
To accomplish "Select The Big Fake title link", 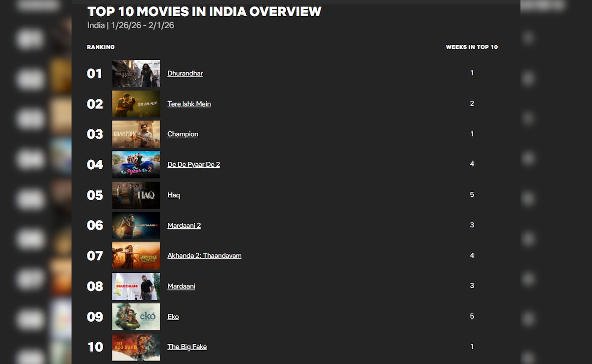I will [187, 347].
